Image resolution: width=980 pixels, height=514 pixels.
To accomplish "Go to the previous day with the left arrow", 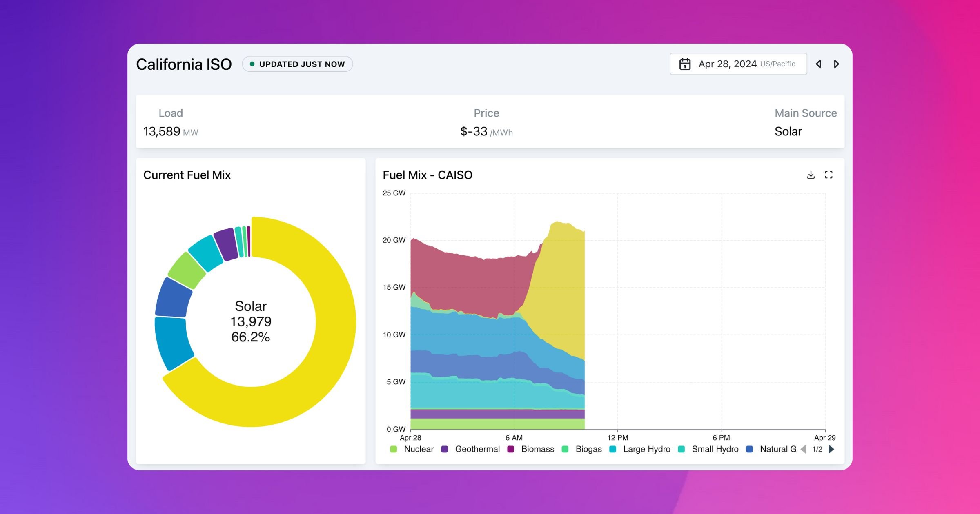I will tap(819, 64).
